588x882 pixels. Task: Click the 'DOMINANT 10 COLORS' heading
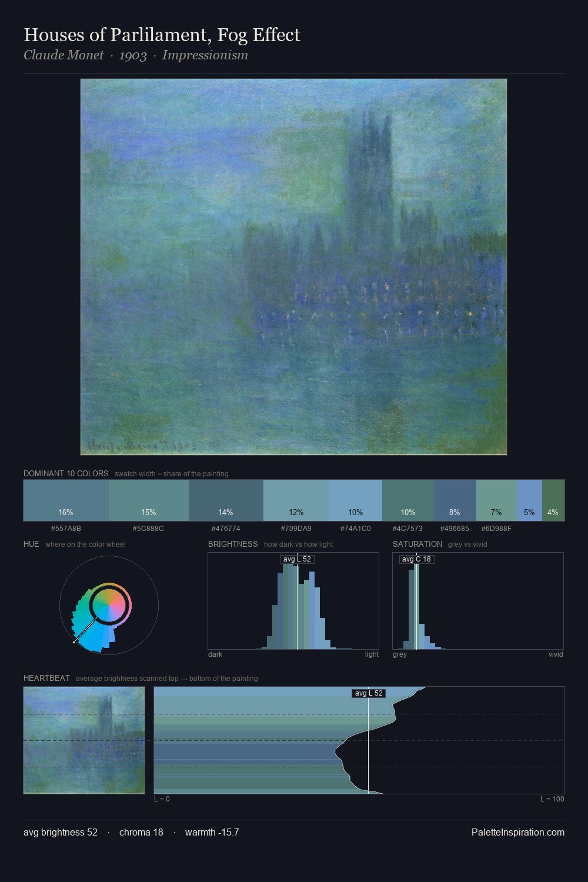[x=66, y=473]
